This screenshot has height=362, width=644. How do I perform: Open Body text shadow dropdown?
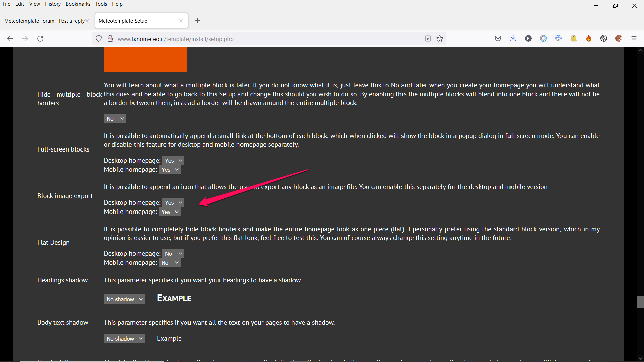point(124,339)
